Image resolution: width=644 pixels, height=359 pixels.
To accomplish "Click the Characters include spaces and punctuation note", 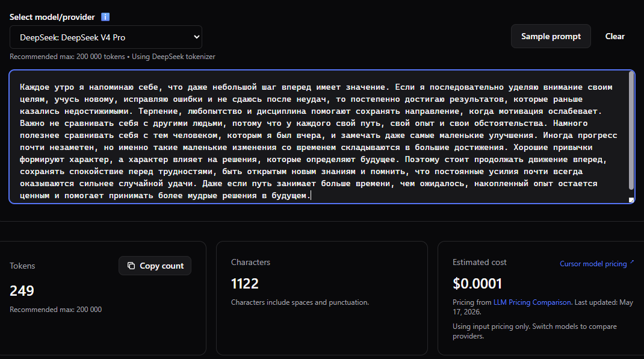I will [300, 302].
